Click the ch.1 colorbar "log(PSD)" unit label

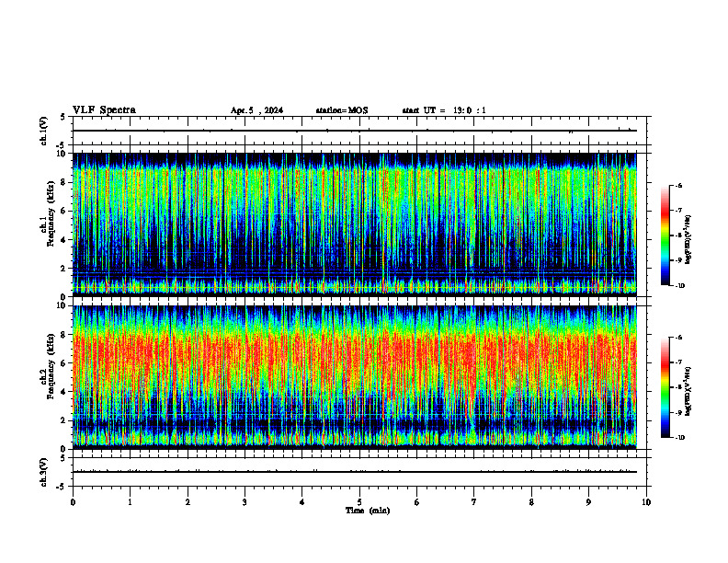688,240
